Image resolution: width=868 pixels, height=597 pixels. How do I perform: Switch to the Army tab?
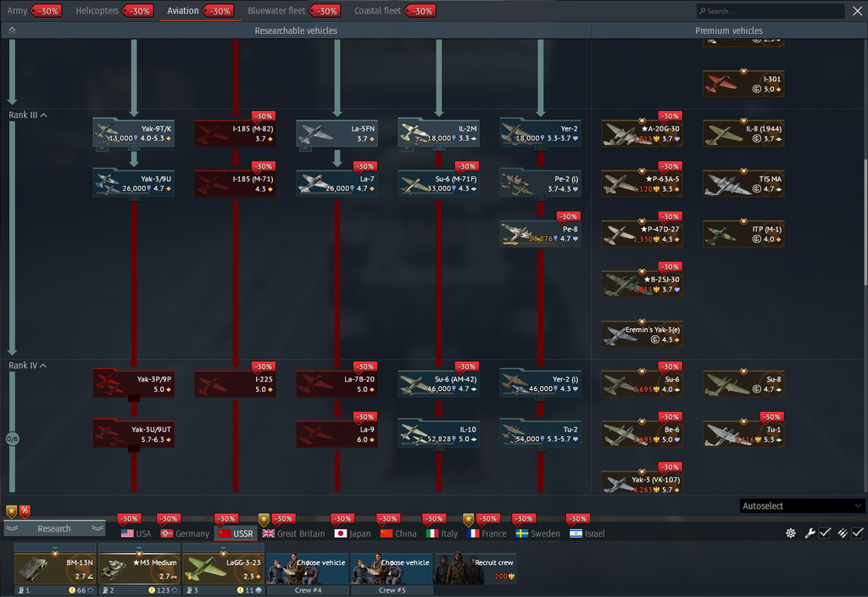17,10
